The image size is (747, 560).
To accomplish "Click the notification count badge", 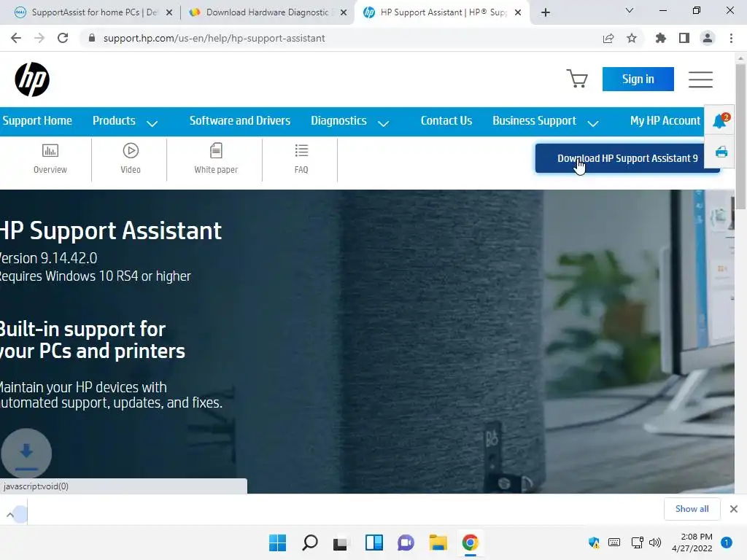I will point(726,542).
